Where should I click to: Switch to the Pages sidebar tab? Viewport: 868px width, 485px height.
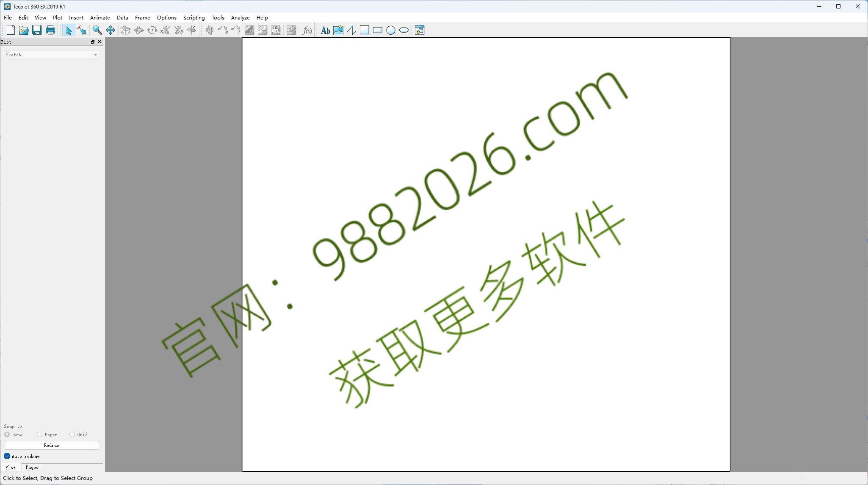[32, 468]
